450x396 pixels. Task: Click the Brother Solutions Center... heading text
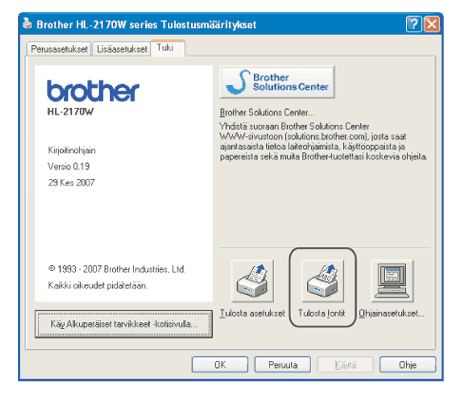coord(267,112)
